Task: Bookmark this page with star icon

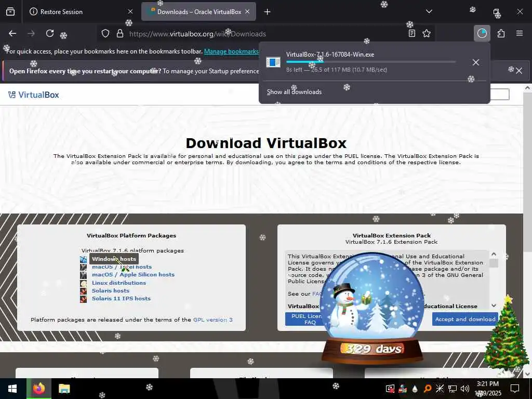Action: click(427, 34)
